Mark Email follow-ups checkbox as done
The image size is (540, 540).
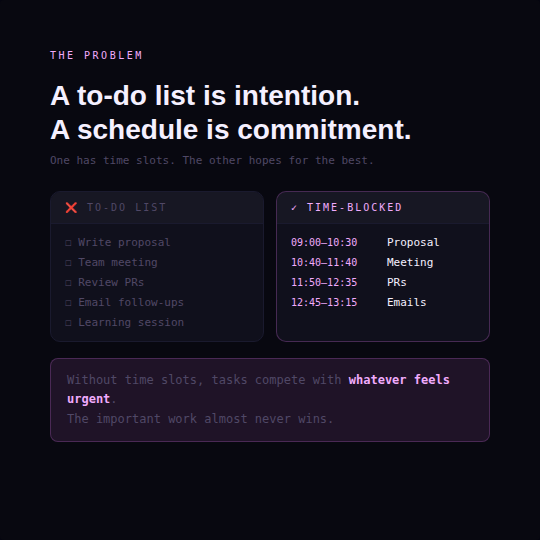tap(68, 303)
